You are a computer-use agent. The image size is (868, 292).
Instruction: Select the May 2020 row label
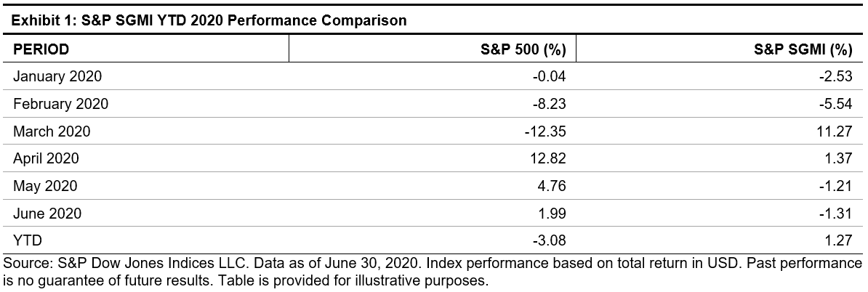click(45, 186)
